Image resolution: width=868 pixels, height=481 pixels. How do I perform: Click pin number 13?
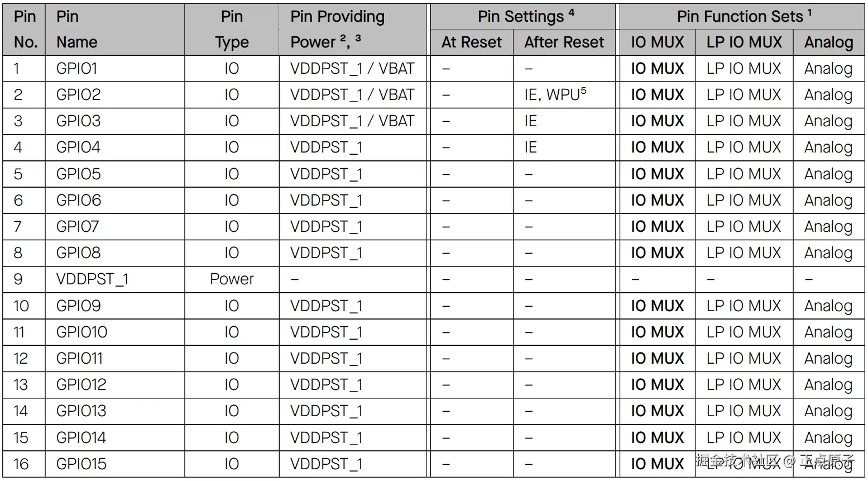tap(21, 385)
